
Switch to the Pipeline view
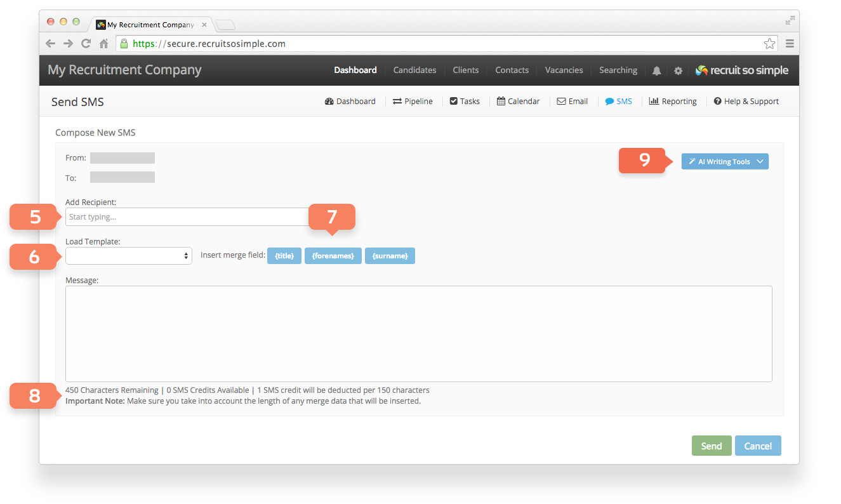tap(413, 102)
